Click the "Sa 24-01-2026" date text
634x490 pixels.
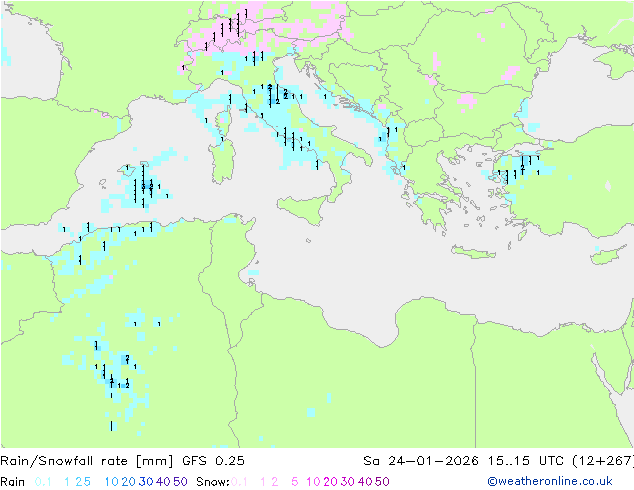[x=421, y=461]
